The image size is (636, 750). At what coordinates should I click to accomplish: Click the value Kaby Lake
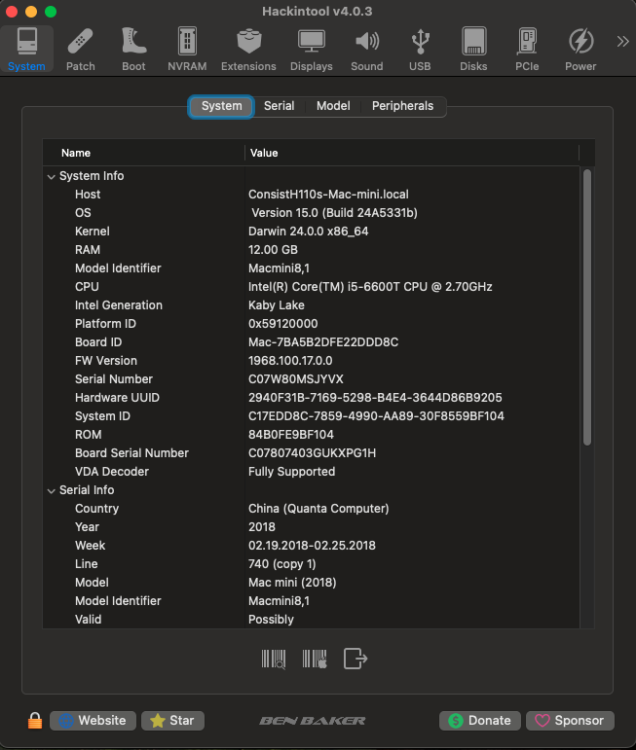(276, 305)
